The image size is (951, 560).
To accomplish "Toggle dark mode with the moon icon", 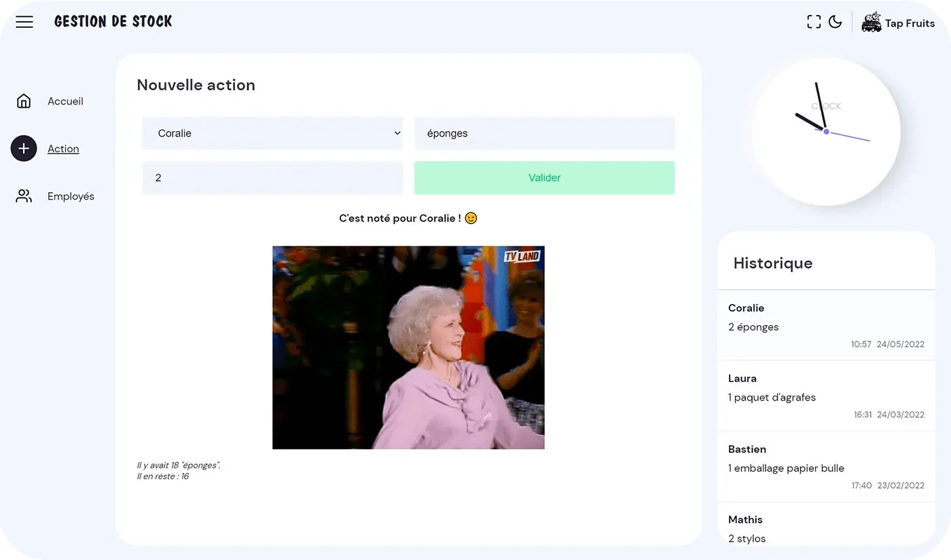I will click(836, 22).
